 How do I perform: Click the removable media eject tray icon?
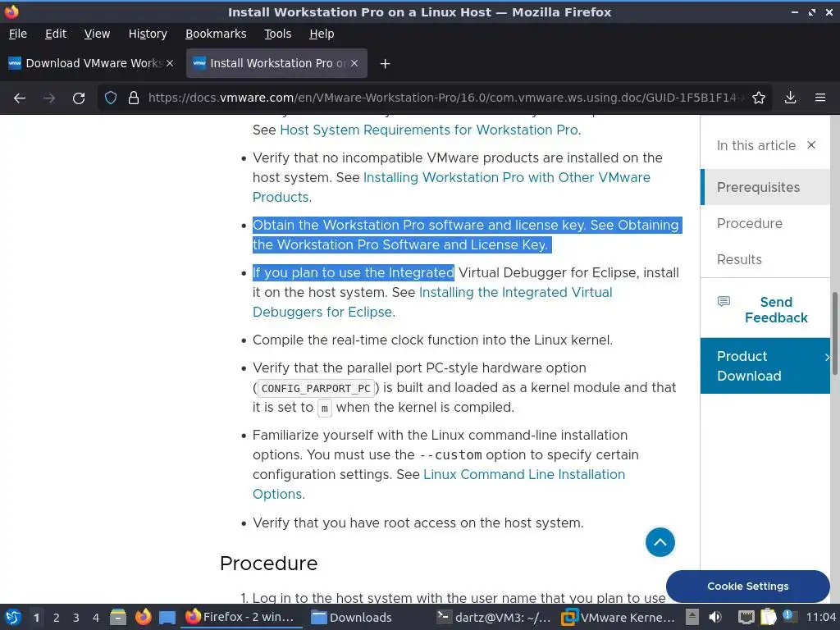[692, 617]
